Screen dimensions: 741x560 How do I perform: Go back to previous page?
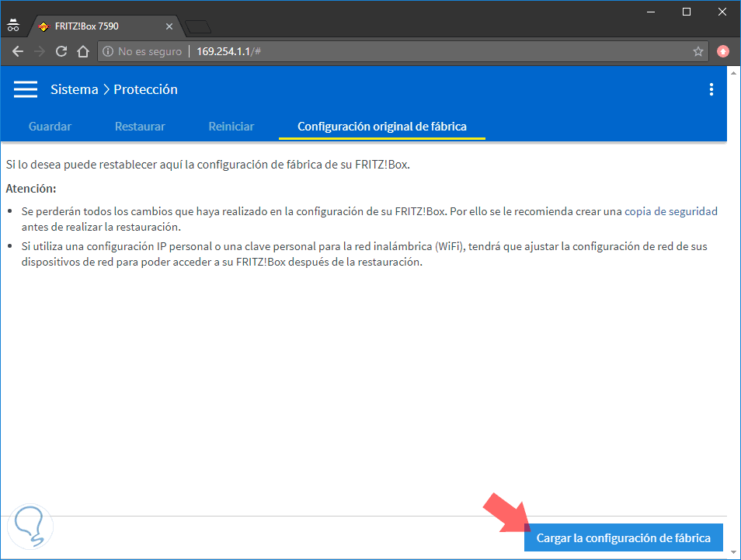point(18,51)
